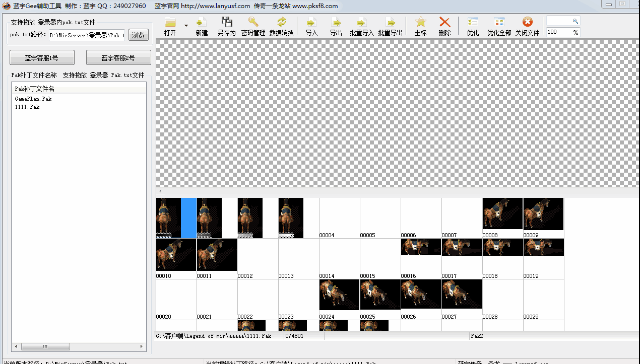Screen dimensions: 640x364
Task: Select horse thumbnail 00009
Action: click(543, 217)
